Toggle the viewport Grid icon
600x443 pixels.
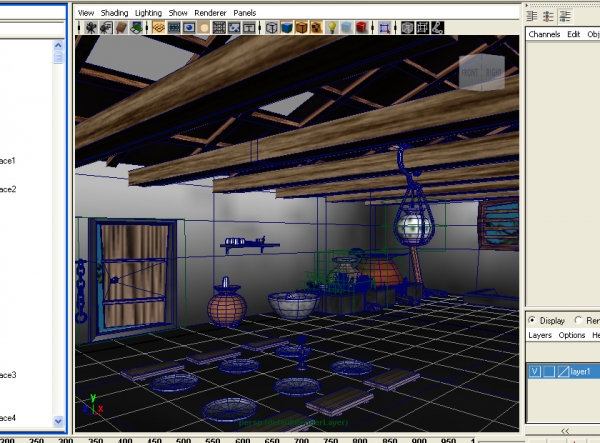158,28
